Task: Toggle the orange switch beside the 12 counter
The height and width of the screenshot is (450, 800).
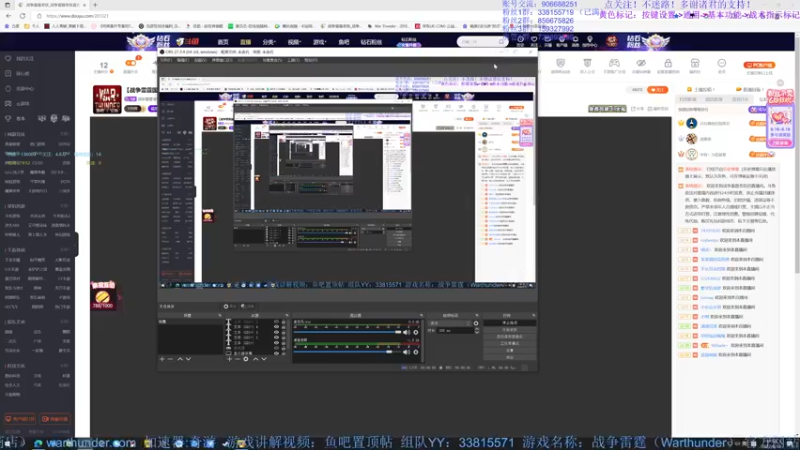Action: 131,63
